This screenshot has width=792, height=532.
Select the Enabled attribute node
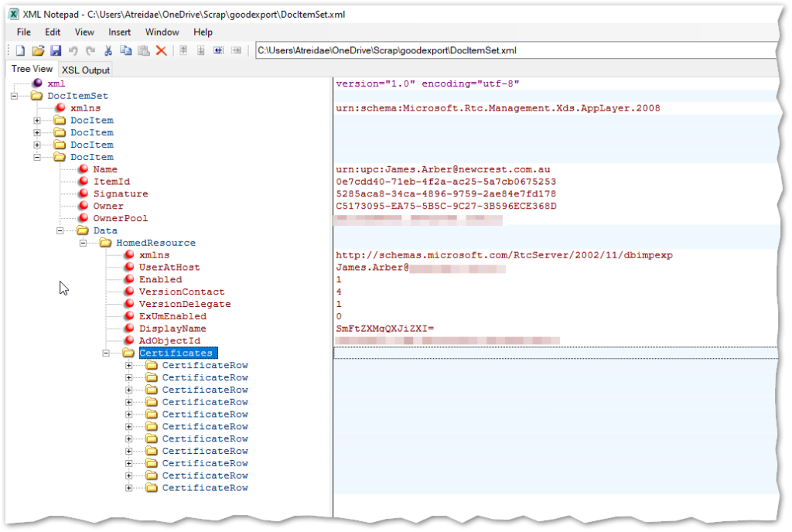[x=160, y=279]
